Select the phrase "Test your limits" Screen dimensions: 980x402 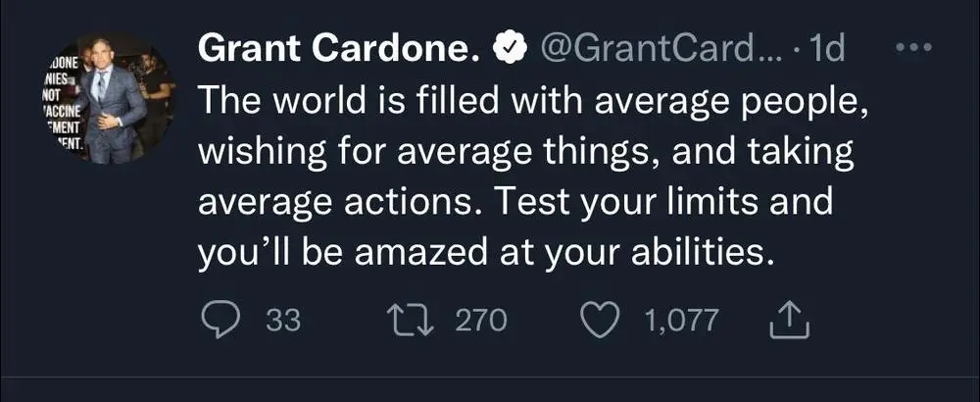click(x=612, y=203)
